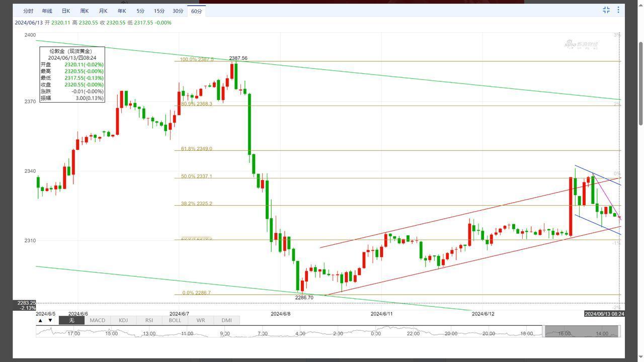The image size is (644, 362).
Task: Click the page vertical scrollbar thumb
Action: click(x=640, y=83)
